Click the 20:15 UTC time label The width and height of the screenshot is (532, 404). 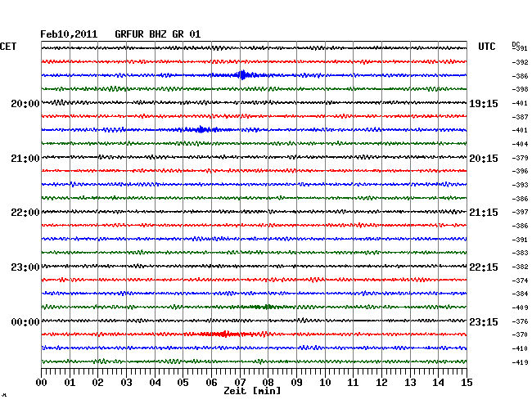click(484, 159)
